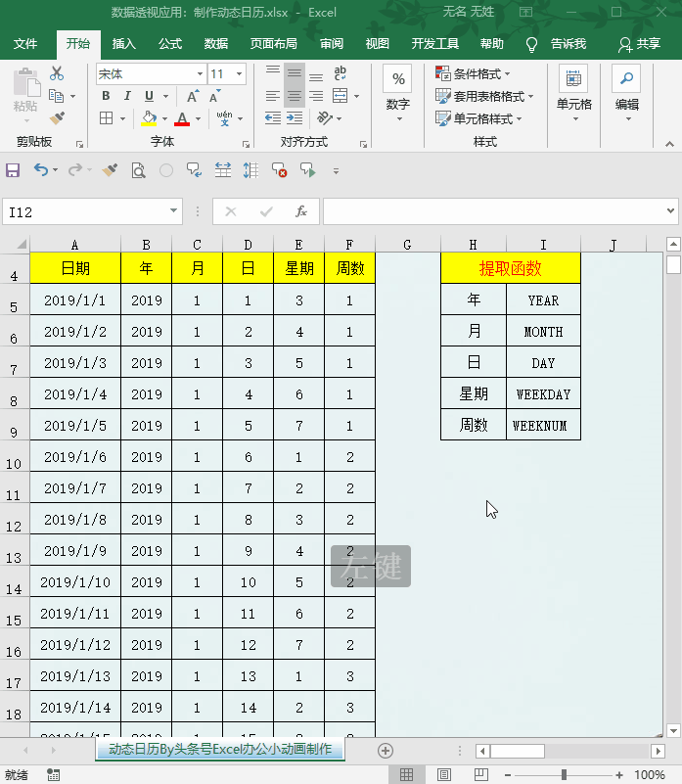The image size is (682, 784).
Task: Expand the formula bar chevron
Action: point(671,211)
